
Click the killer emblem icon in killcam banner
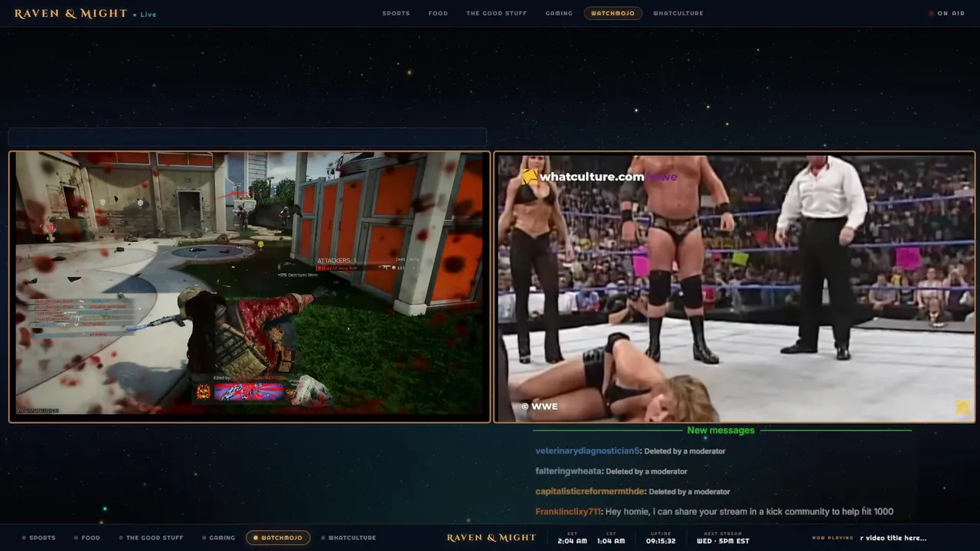coord(204,393)
